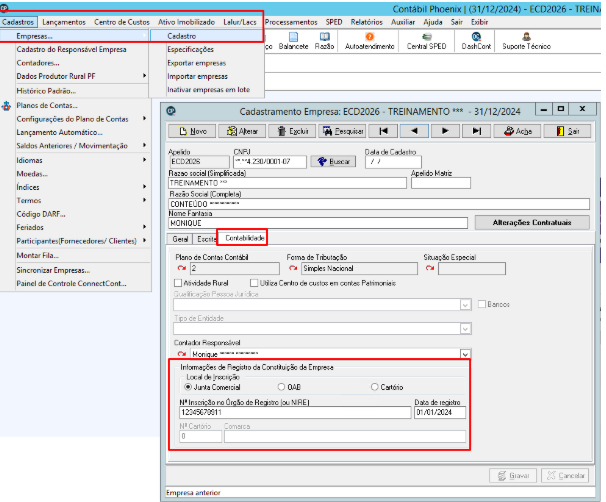Open the DashCont toolbar icon
The image size is (606, 502).
coord(476,41)
